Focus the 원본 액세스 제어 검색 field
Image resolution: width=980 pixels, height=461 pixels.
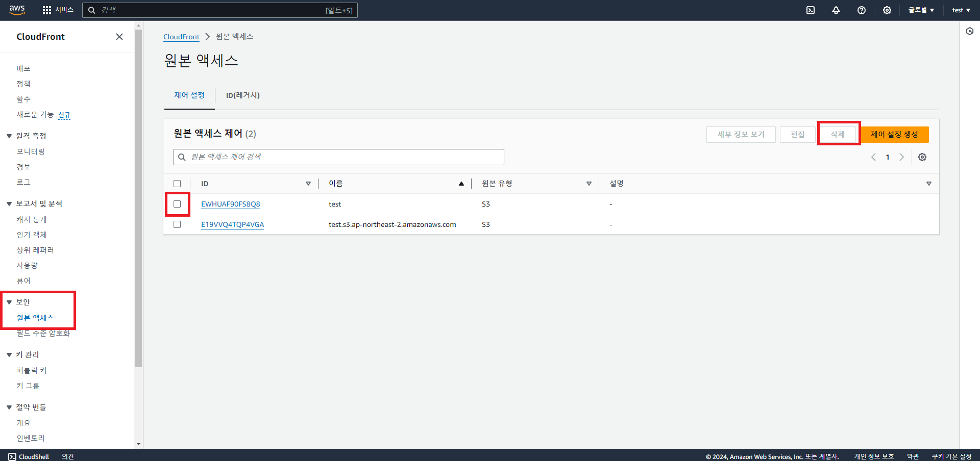coord(339,157)
